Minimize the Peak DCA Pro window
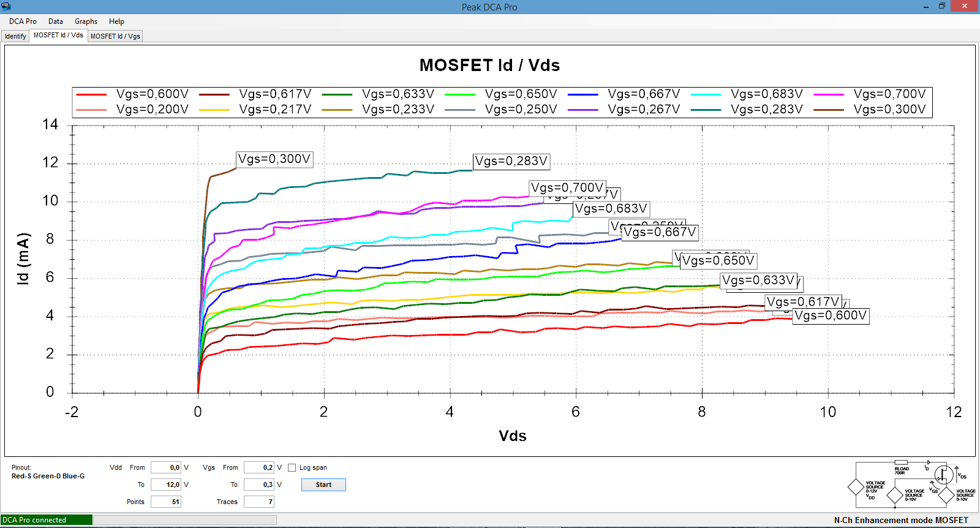The image size is (980, 528). coord(925,6)
